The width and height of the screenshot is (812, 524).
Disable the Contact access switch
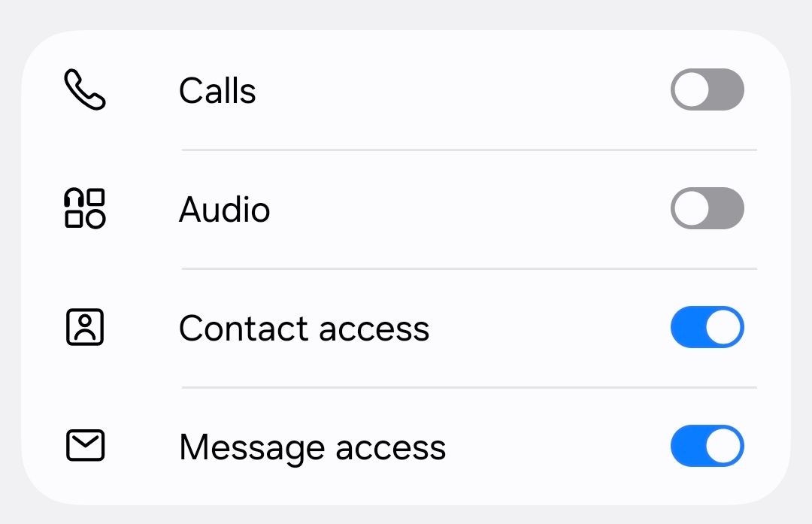[707, 327]
